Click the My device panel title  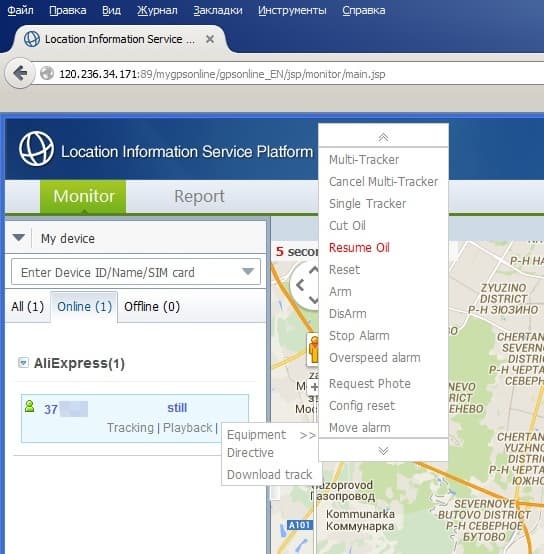68,238
